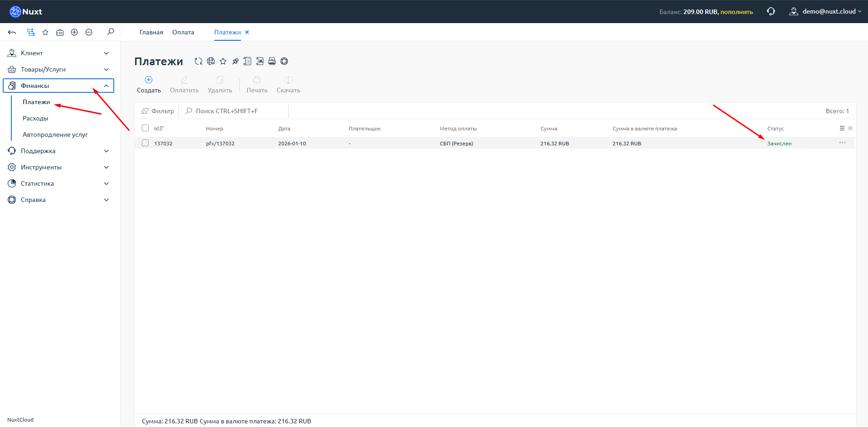Click the printer icon next to the Платежи heading
Image resolution: width=868 pixels, height=427 pixels.
272,61
